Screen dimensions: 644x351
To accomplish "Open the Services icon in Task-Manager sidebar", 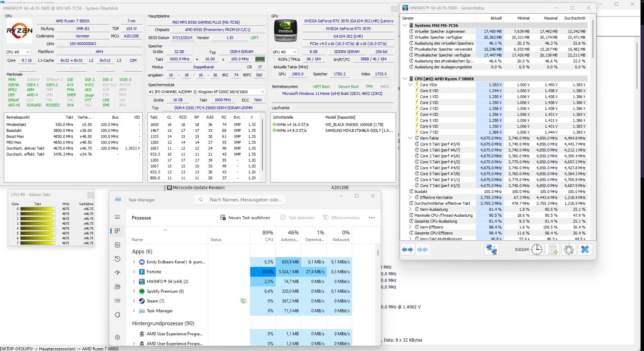I will tap(118, 314).
